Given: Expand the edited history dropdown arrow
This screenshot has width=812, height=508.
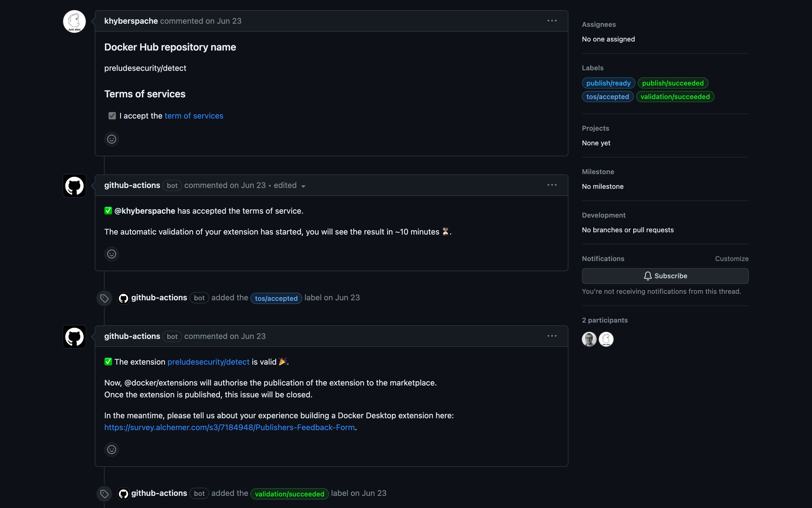Looking at the screenshot, I should pos(303,186).
